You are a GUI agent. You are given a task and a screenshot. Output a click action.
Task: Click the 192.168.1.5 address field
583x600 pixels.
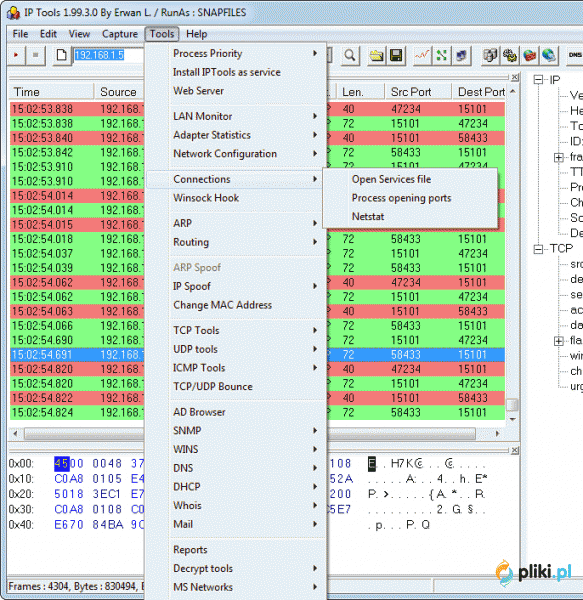(108, 55)
